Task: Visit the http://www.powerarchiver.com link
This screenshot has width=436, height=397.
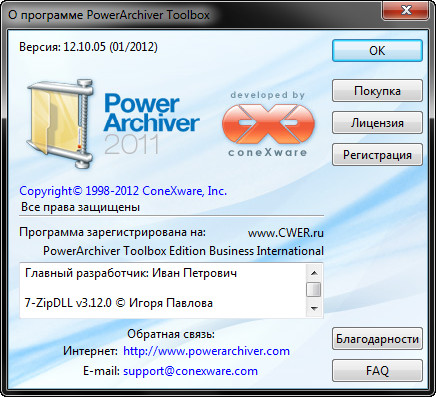Action: click(206, 351)
